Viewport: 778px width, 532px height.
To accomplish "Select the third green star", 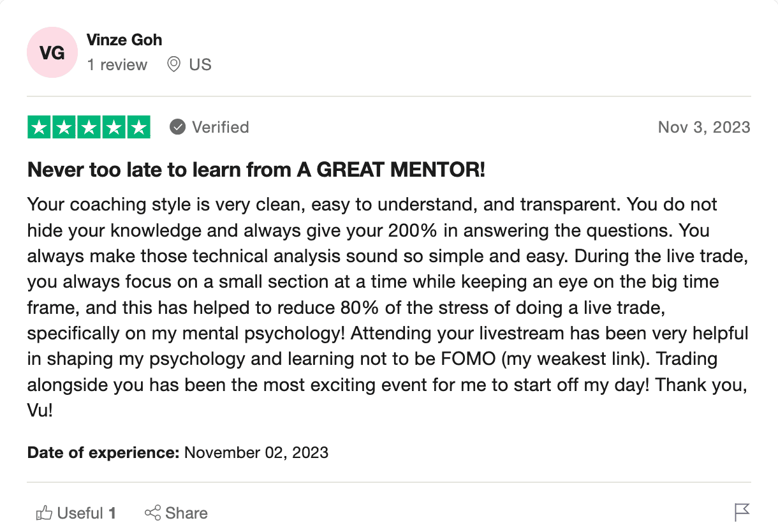I will [x=89, y=128].
